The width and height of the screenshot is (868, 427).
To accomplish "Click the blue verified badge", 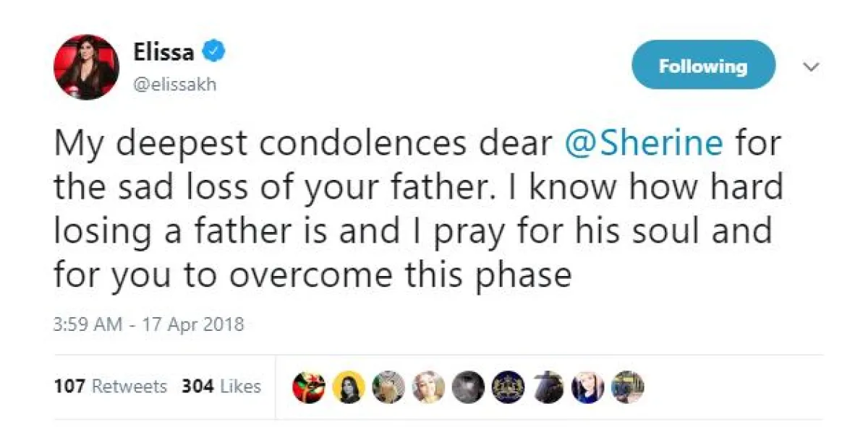I will click(x=213, y=51).
